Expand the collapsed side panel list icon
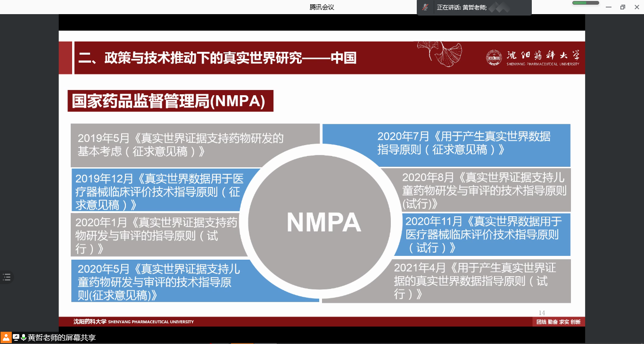This screenshot has width=644, height=344. pyautogui.click(x=7, y=277)
